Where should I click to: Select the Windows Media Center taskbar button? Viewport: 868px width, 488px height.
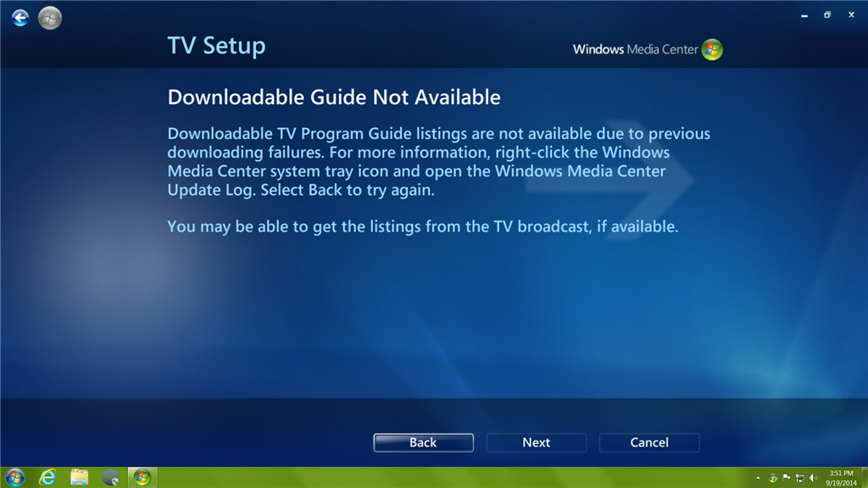142,478
